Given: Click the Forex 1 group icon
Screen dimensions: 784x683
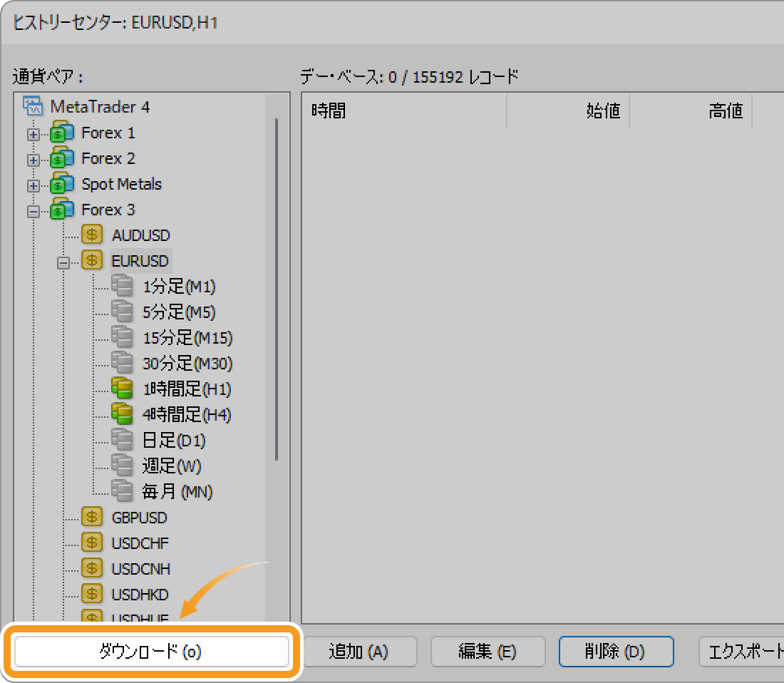Looking at the screenshot, I should coord(63,133).
